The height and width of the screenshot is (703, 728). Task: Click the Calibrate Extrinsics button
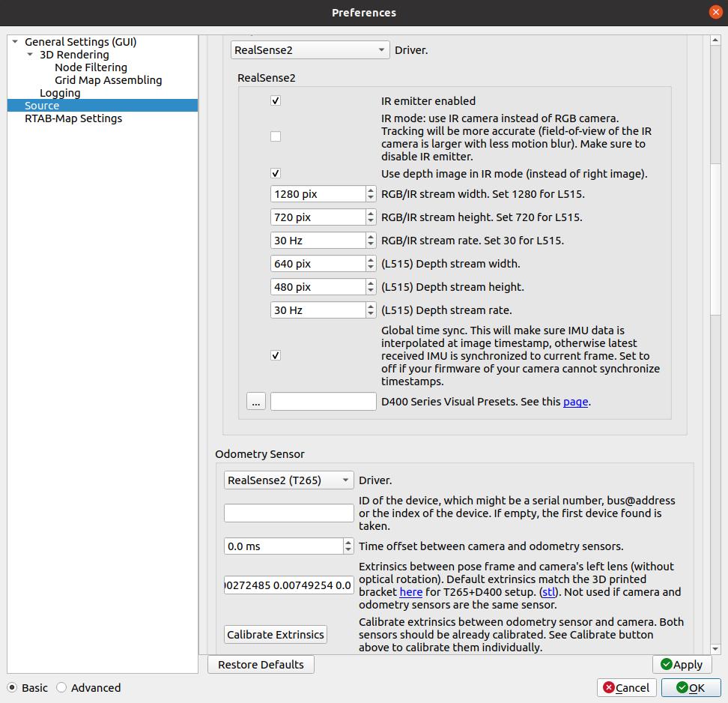point(276,634)
